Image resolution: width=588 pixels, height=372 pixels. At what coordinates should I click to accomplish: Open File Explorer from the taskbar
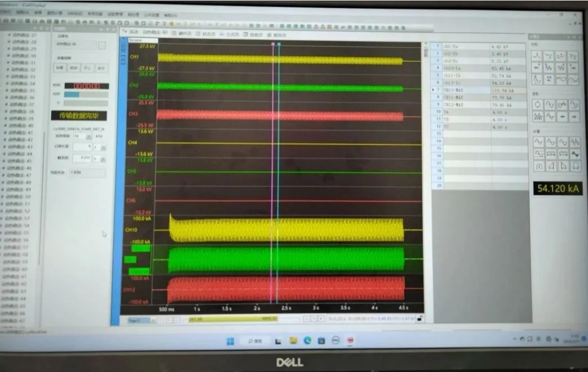293,341
